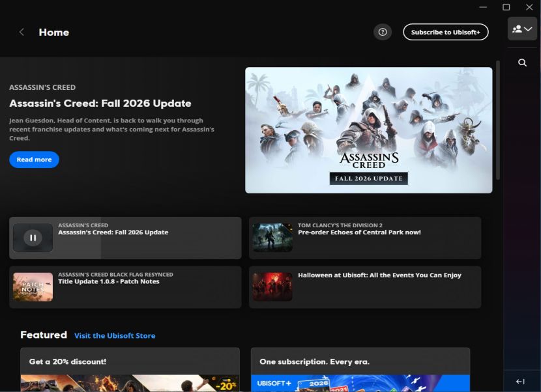
Task: Open the help question mark icon
Action: pos(383,32)
